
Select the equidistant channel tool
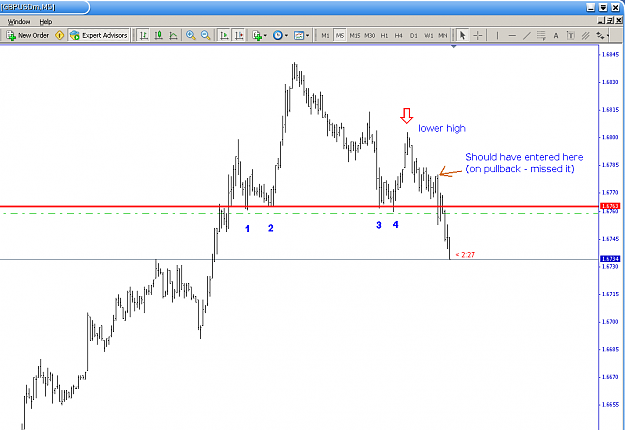(x=585, y=35)
